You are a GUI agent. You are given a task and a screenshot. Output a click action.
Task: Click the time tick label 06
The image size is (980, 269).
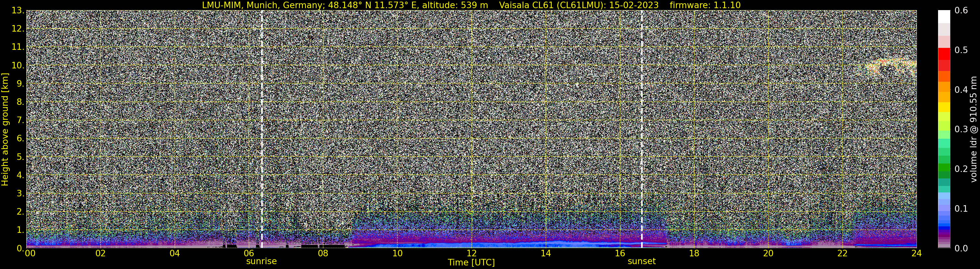248,253
